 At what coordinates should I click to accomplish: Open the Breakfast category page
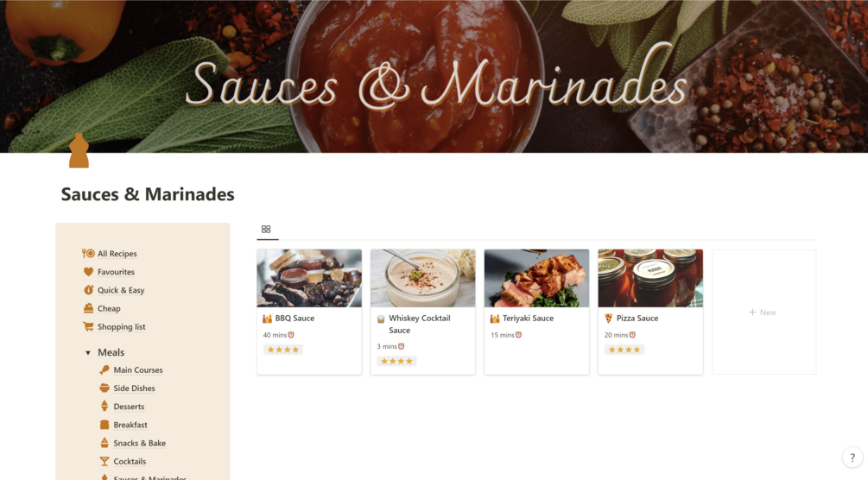pos(130,425)
